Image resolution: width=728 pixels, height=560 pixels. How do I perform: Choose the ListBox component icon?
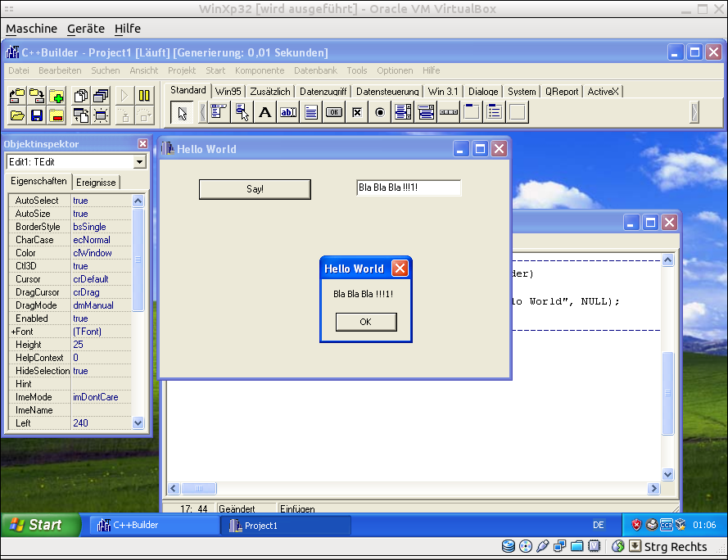(x=403, y=112)
